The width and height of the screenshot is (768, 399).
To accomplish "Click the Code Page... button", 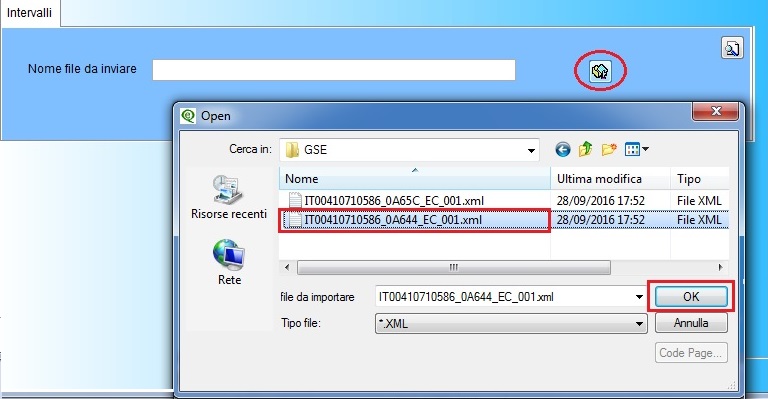I will (691, 352).
